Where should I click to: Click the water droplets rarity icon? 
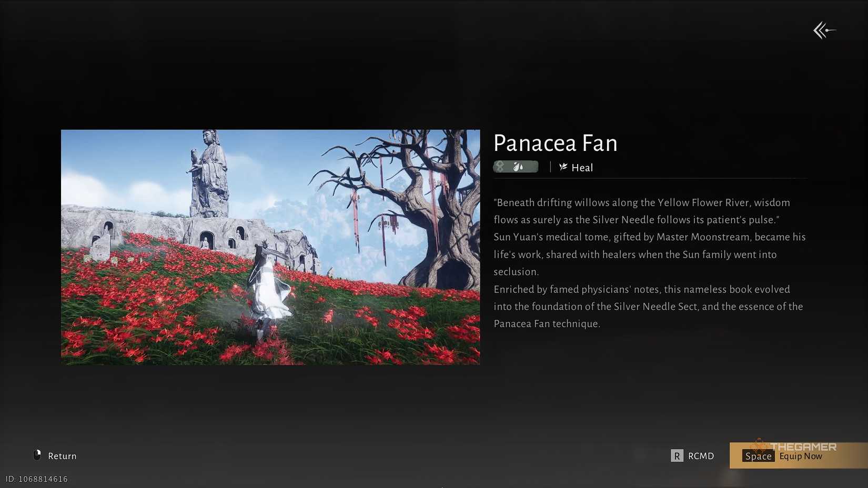pyautogui.click(x=518, y=166)
